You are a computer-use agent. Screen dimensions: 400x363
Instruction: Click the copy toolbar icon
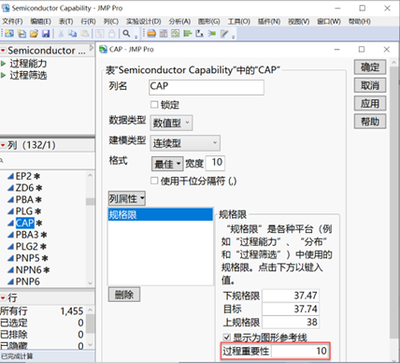(72, 33)
